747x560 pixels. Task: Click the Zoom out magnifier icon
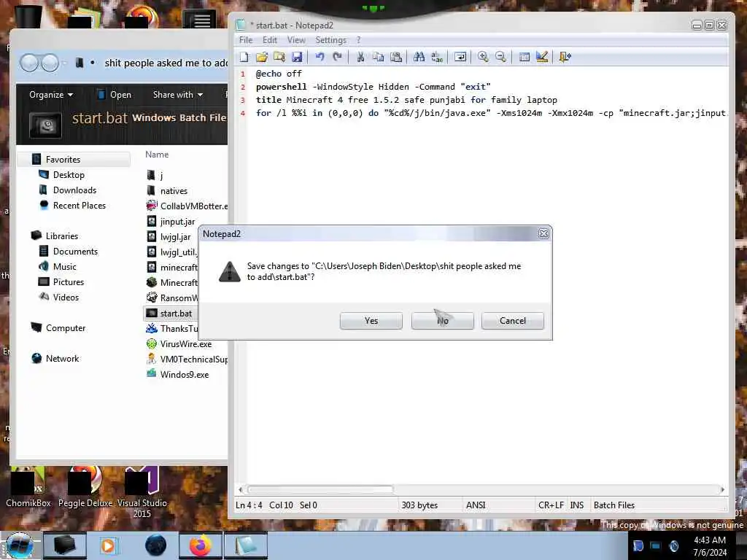click(x=500, y=57)
